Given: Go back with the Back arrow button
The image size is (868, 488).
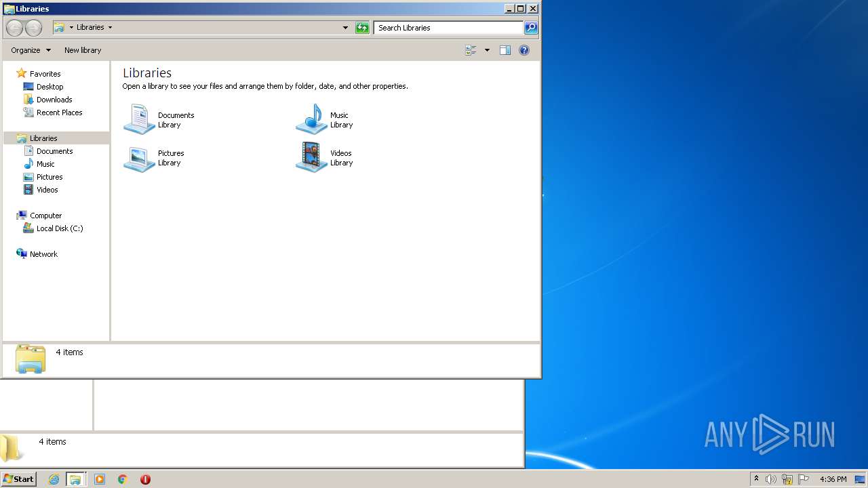Looking at the screenshot, I should [x=14, y=28].
